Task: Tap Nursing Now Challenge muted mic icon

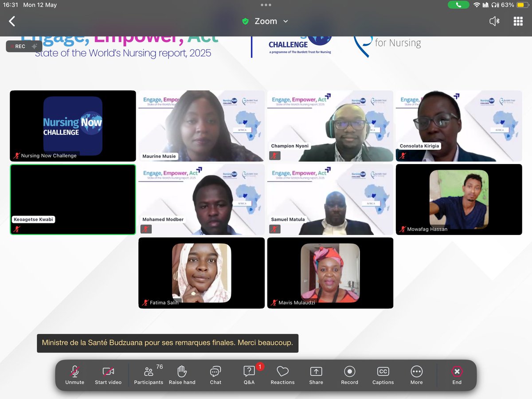Action: 17,156
